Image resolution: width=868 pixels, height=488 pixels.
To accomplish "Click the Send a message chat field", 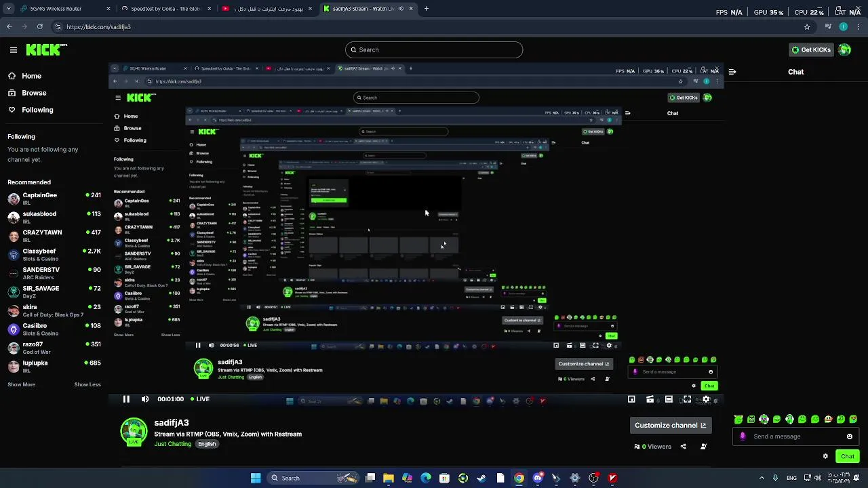I will [x=796, y=436].
